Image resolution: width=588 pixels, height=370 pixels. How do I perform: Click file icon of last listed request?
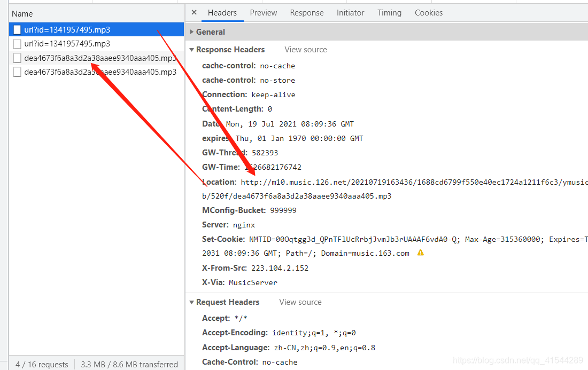pos(17,72)
